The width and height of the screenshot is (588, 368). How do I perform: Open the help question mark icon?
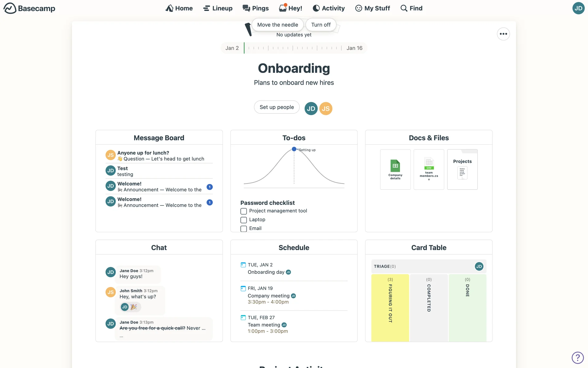coord(578,358)
